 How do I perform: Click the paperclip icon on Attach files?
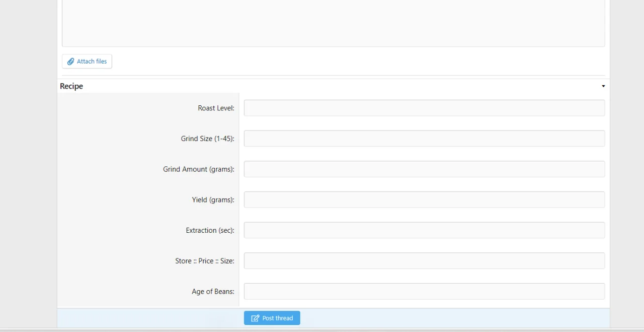pos(71,61)
